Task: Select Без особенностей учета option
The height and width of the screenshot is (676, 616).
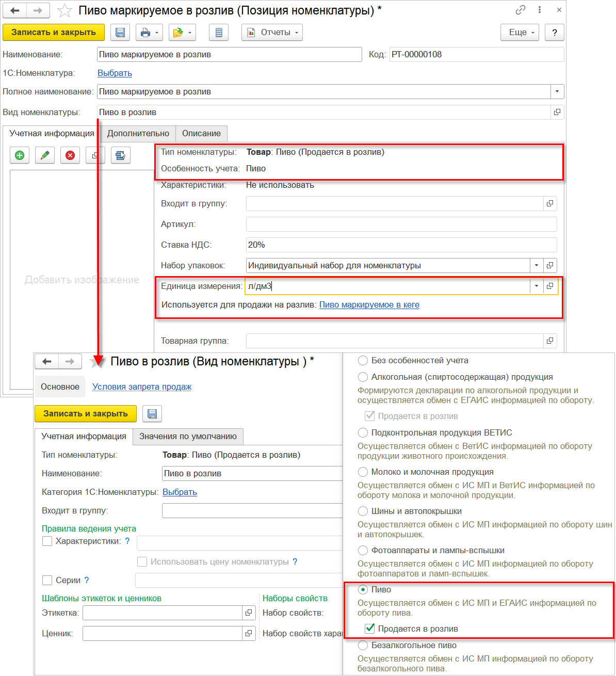Action: click(x=363, y=360)
